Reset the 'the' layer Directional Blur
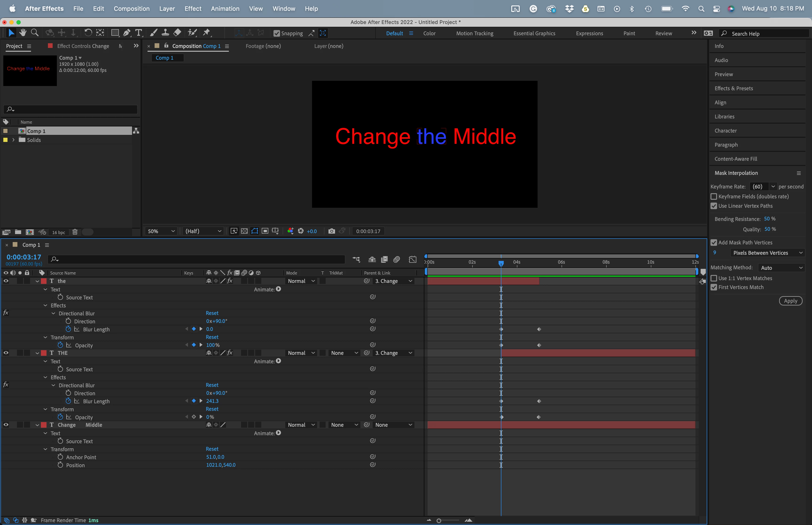 tap(212, 313)
